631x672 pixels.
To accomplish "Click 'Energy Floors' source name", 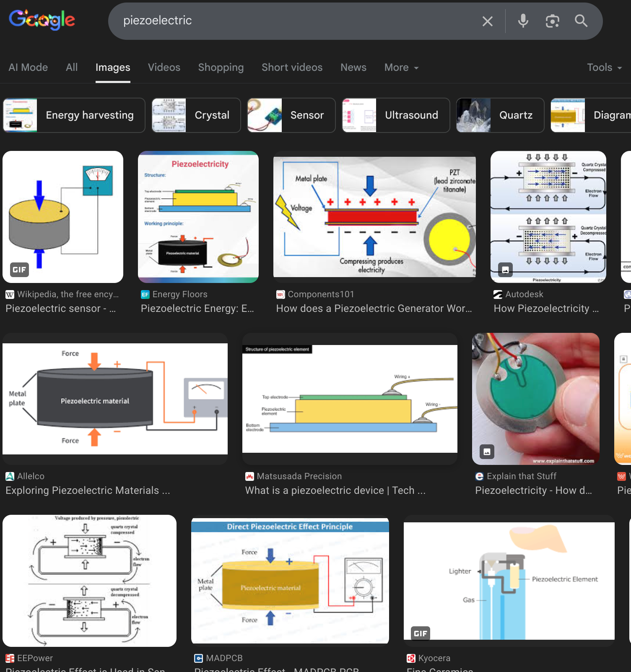I will (x=180, y=294).
